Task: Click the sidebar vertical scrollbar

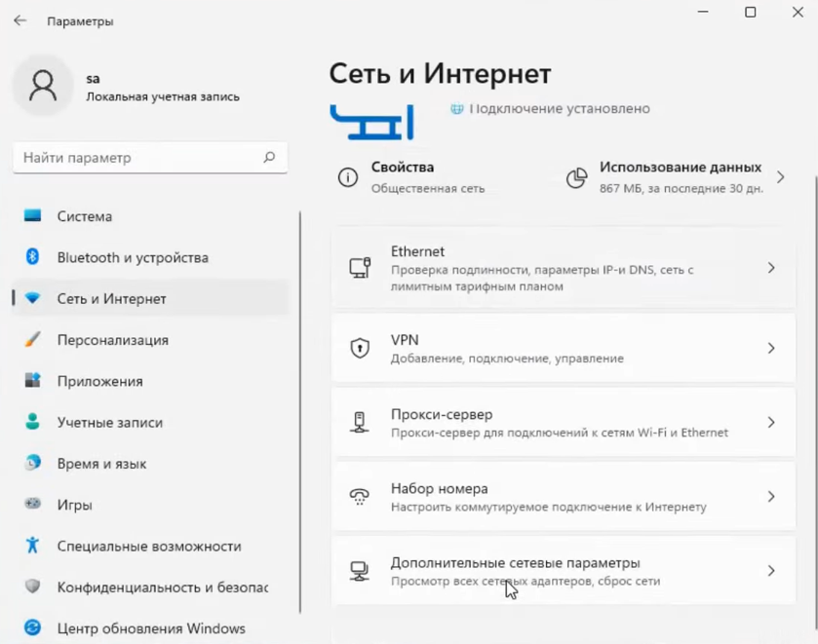Action: (300, 412)
